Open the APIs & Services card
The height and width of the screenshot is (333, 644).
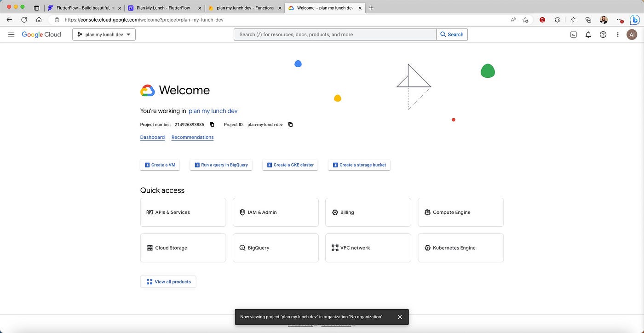(x=183, y=212)
